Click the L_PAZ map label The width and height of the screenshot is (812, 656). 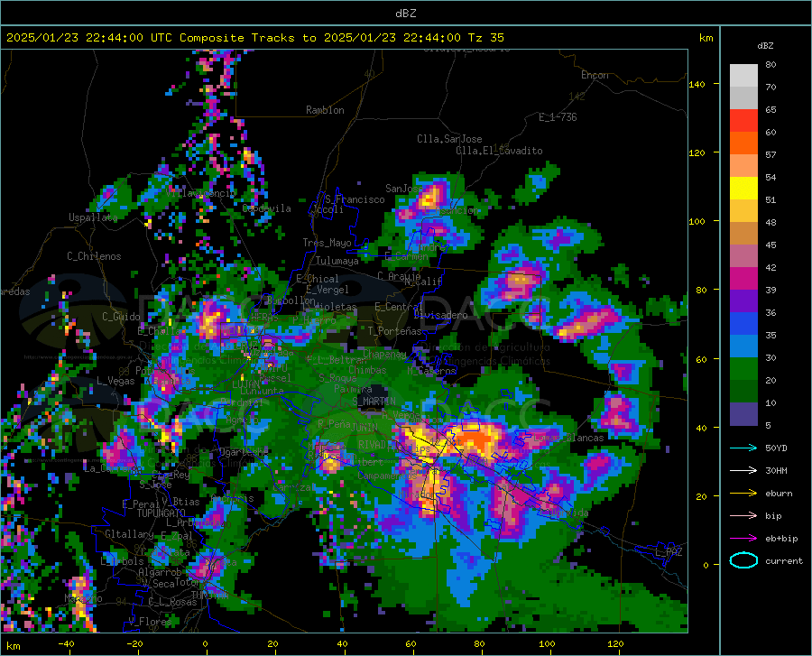669,552
